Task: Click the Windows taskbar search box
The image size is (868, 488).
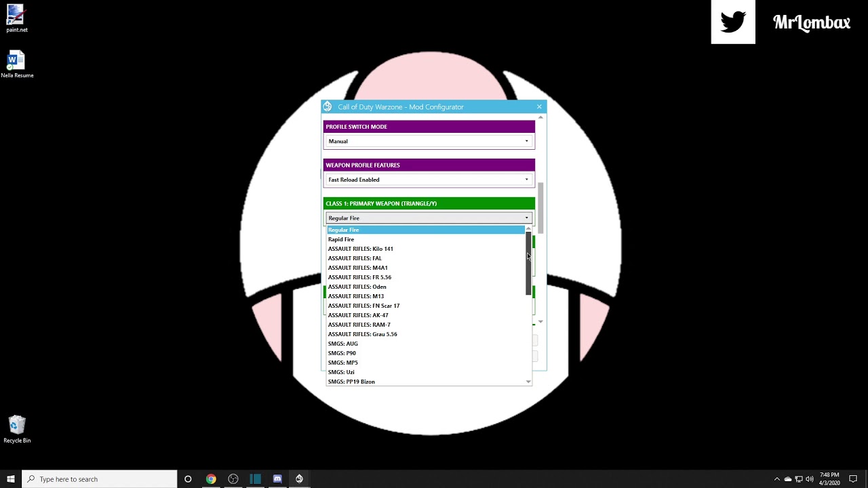Action: point(100,479)
